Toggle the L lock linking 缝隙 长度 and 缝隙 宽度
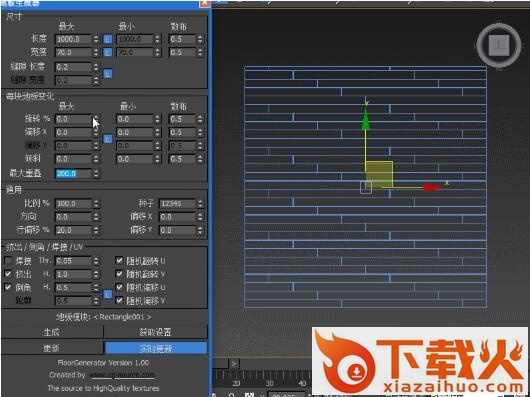Screen dimensions: 530x397 (x=107, y=73)
